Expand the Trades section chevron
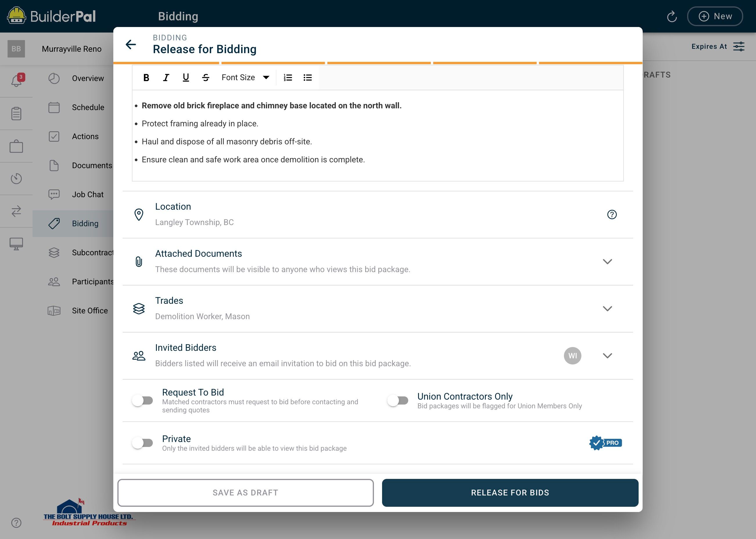Image resolution: width=756 pixels, height=539 pixels. [607, 309]
